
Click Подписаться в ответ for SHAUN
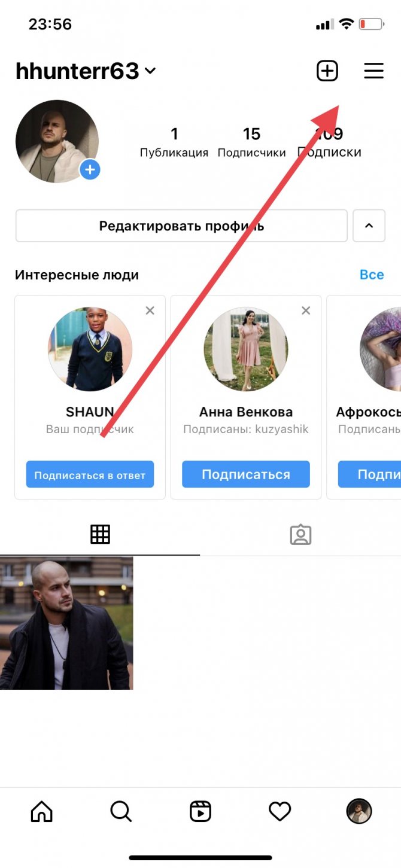pyautogui.click(x=90, y=475)
